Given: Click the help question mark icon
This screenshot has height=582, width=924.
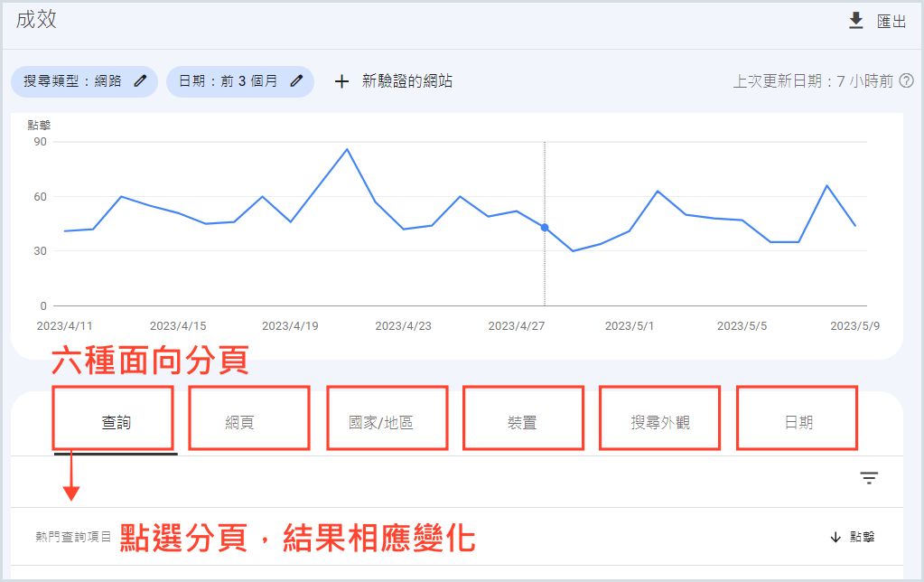Looking at the screenshot, I should tap(907, 81).
